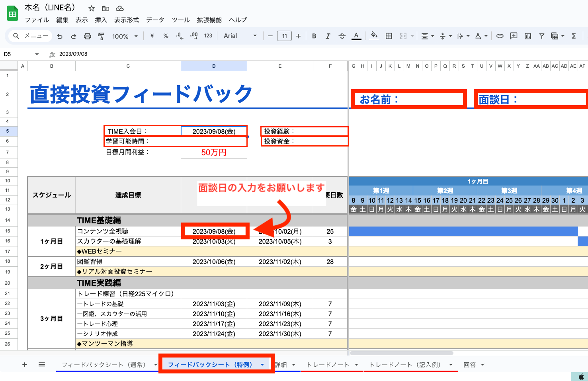Select the paint format tool
The height and width of the screenshot is (381, 588).
(x=101, y=36)
